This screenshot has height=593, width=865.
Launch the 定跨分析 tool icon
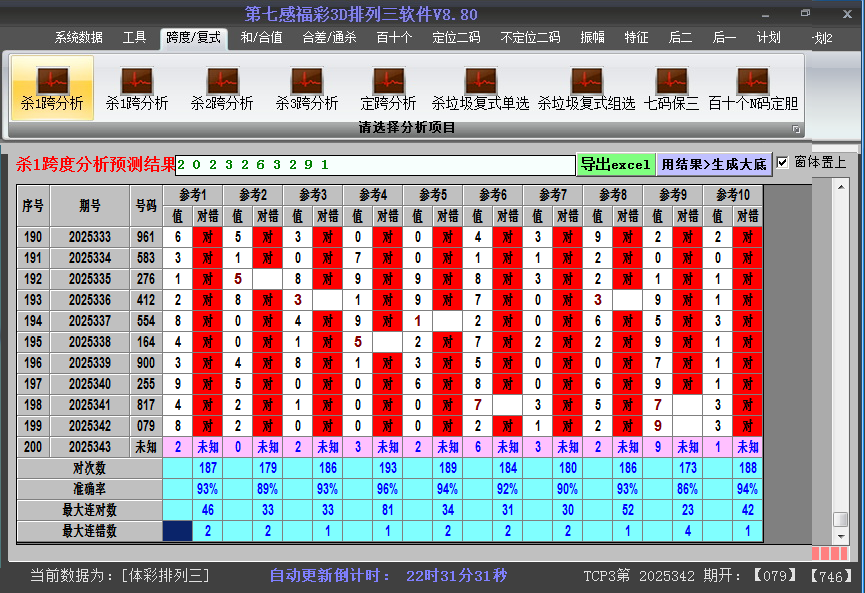pyautogui.click(x=388, y=88)
